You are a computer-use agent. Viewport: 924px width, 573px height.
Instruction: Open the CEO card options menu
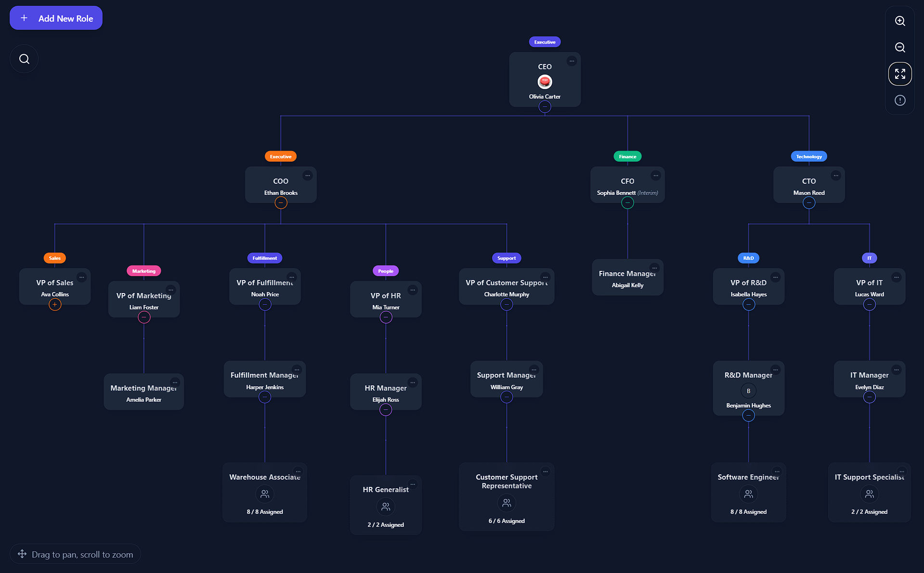(x=572, y=61)
